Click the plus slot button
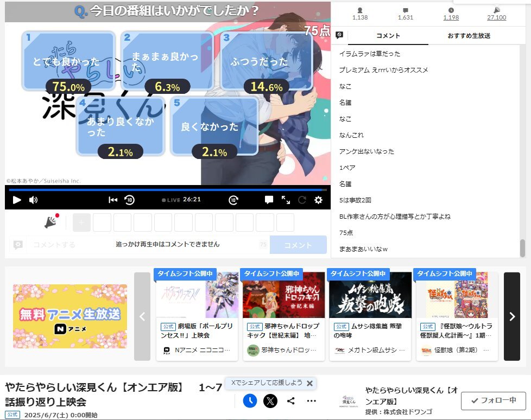 [x=81, y=222]
